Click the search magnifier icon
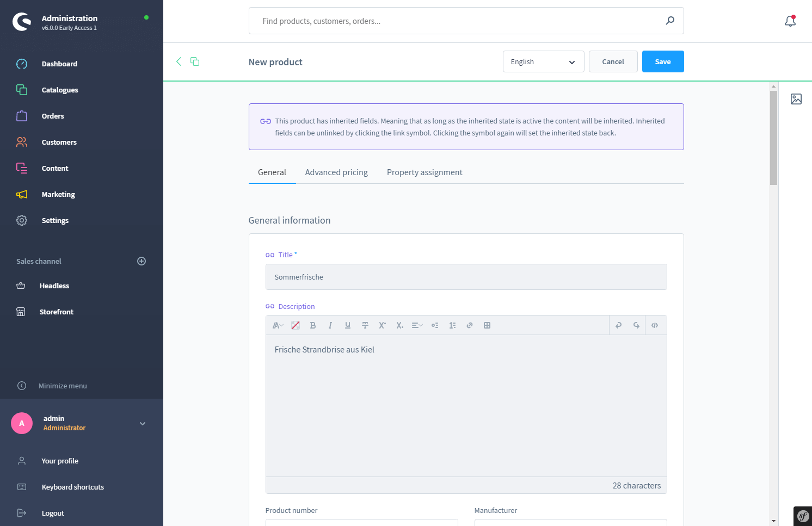812x526 pixels. (670, 21)
